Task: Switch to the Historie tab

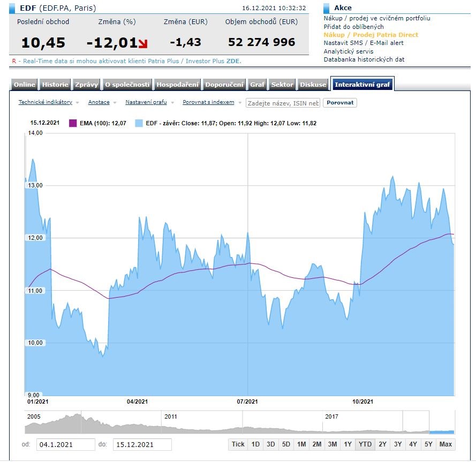Action: pyautogui.click(x=55, y=85)
